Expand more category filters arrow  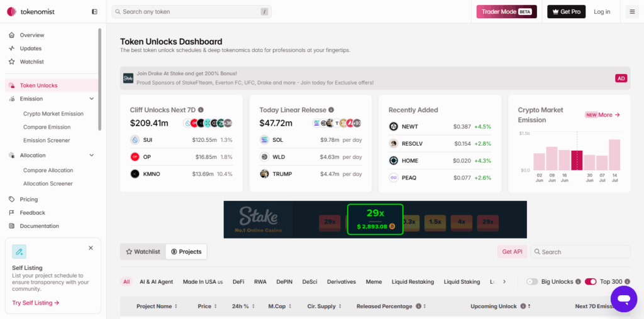pos(504,282)
